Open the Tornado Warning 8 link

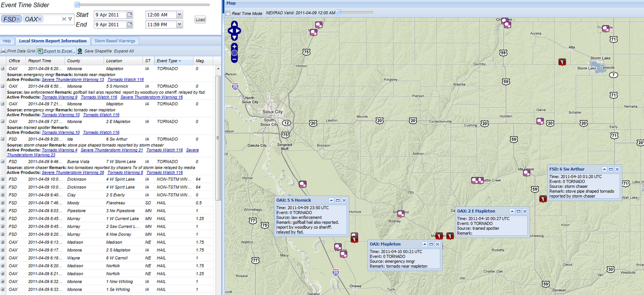125,172
